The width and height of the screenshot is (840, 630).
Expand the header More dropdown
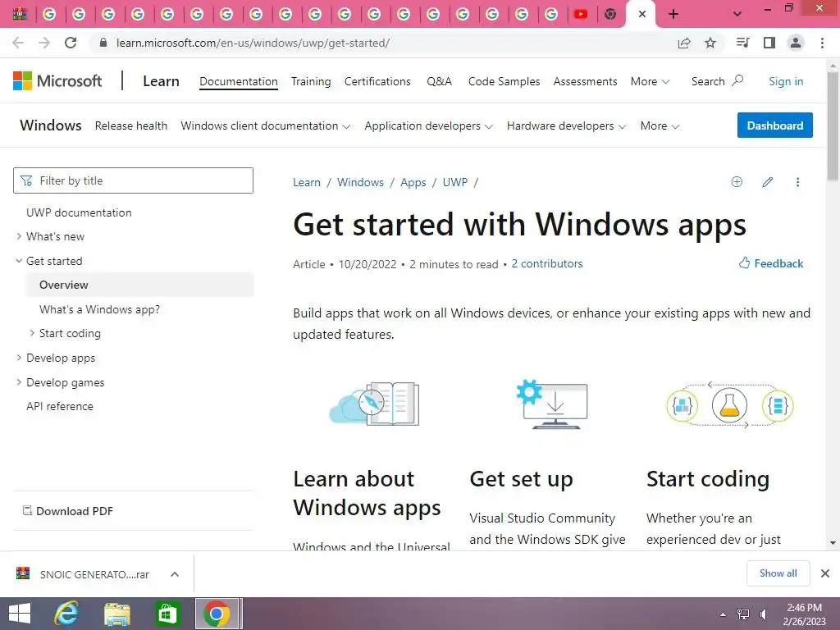[x=650, y=81]
